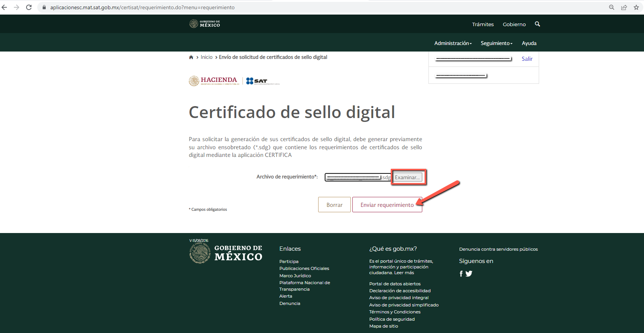Screen dimensions: 644x333
Task: Click the home icon in breadcrumb
Action: click(191, 57)
